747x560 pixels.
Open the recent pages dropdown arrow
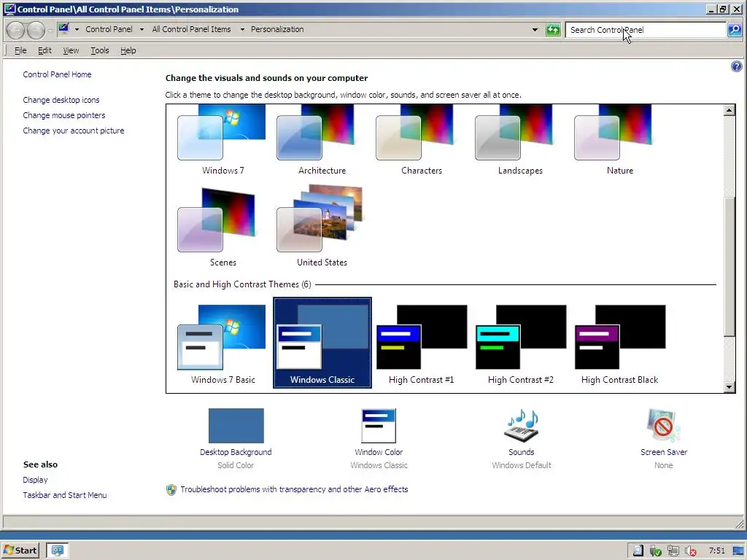(x=50, y=31)
